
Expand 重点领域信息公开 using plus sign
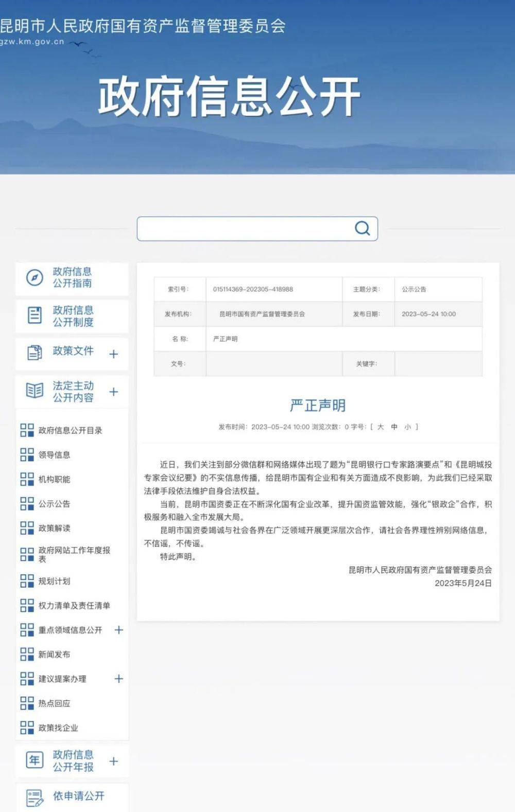tap(118, 630)
